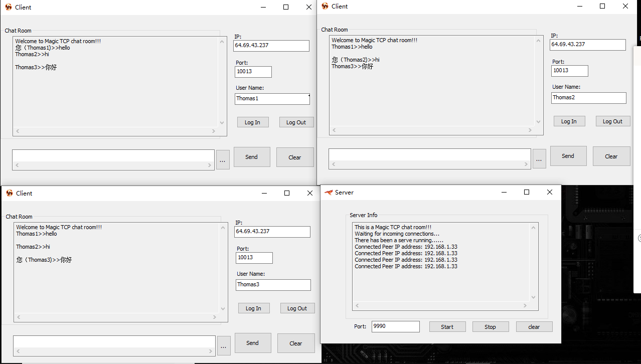Click IP field in Thomas2 client window
Image resolution: width=641 pixels, height=364 pixels.
point(588,45)
